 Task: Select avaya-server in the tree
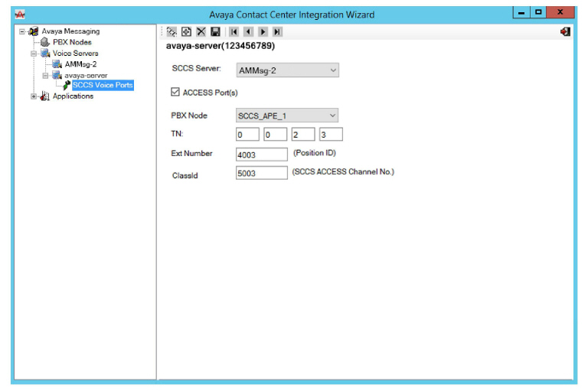[x=86, y=75]
